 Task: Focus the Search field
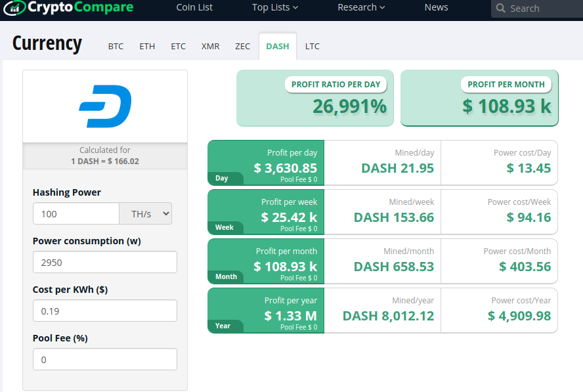(x=537, y=9)
